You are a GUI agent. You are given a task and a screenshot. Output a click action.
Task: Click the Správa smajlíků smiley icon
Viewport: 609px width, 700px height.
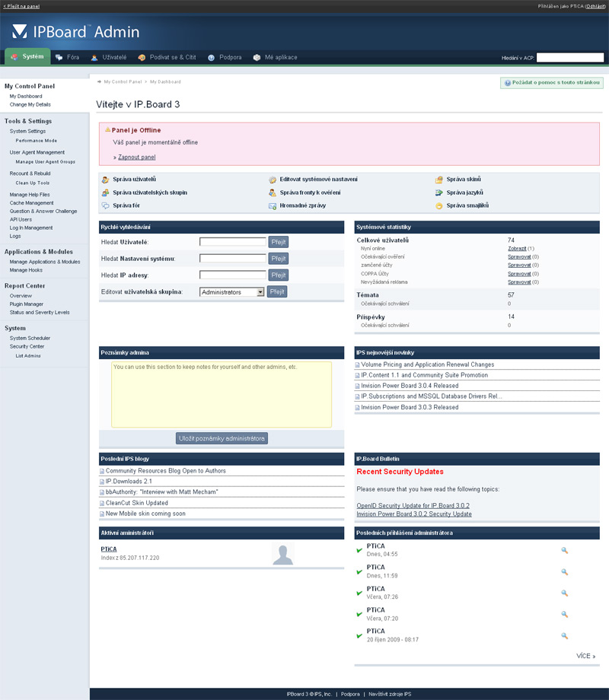click(x=439, y=205)
